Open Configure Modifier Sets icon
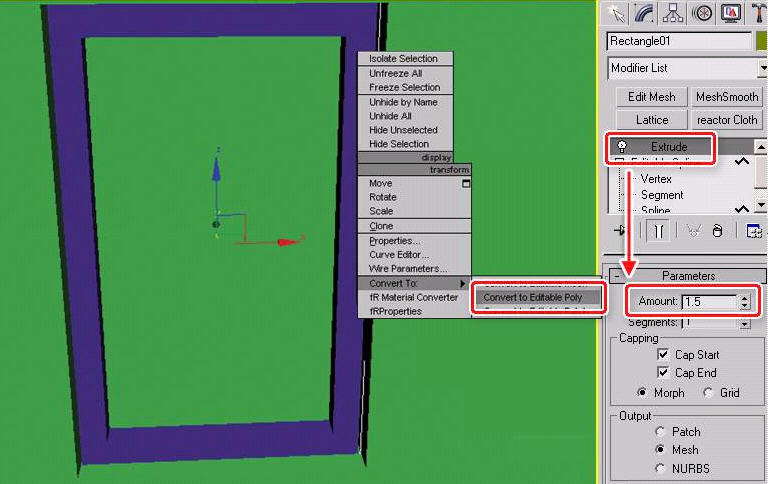This screenshot has width=768, height=484. (756, 230)
